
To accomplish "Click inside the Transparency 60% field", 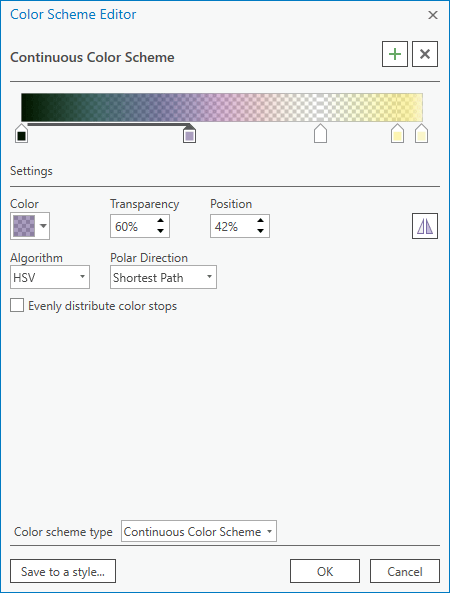I will click(132, 227).
